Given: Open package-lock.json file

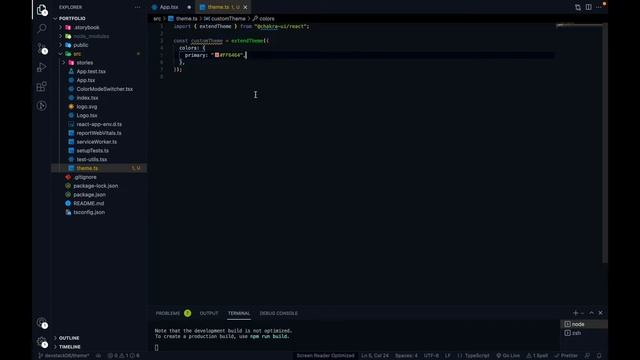Looking at the screenshot, I should pyautogui.click(x=96, y=186).
